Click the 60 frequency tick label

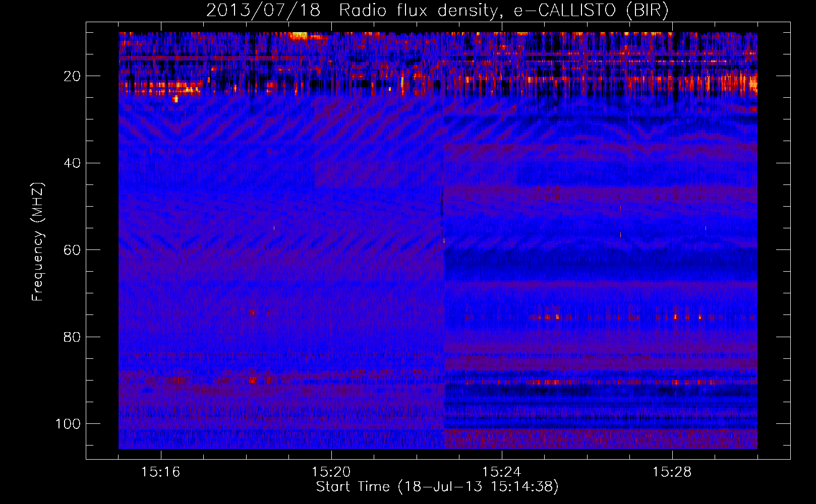[72, 250]
